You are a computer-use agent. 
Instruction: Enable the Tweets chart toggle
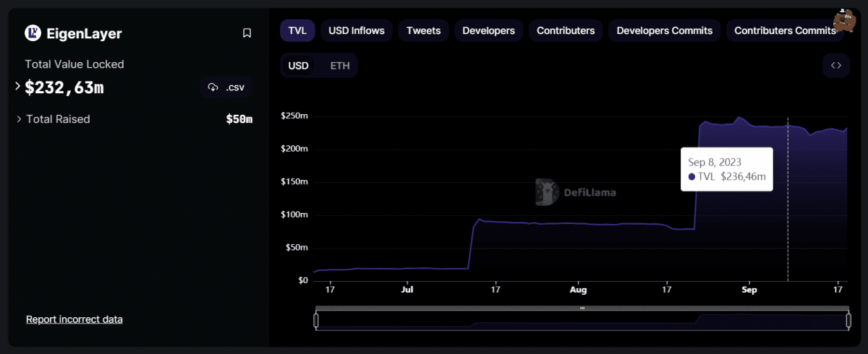pyautogui.click(x=424, y=30)
